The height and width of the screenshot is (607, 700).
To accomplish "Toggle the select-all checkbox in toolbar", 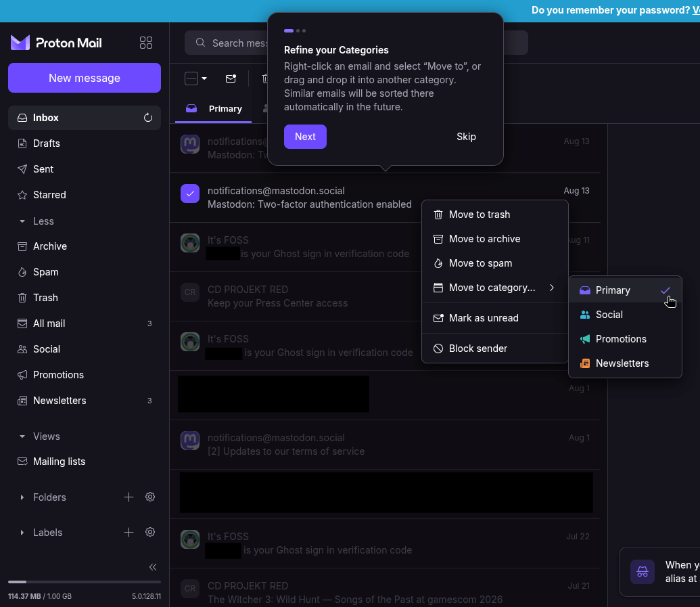I will (191, 78).
